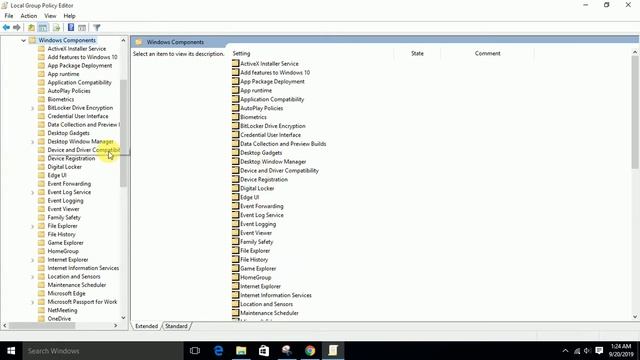Click ActiveX Installer Service folder icon in list
This screenshot has width=640, height=360.
coord(236,63)
